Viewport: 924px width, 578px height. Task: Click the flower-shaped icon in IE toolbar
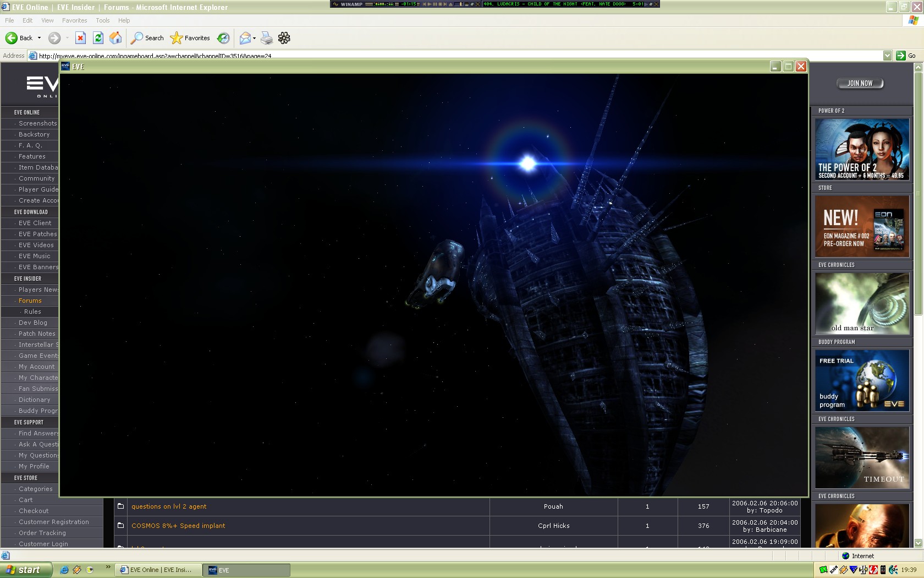click(x=284, y=38)
